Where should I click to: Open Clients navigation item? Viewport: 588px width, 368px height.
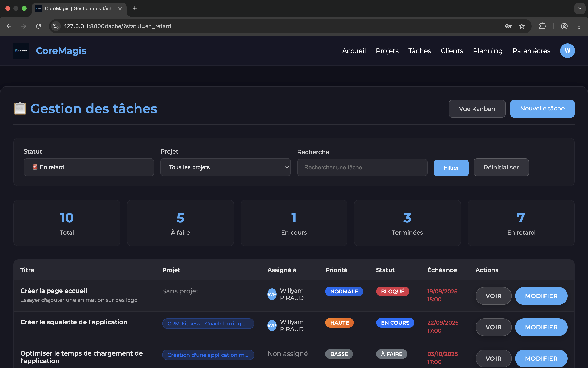tap(452, 51)
